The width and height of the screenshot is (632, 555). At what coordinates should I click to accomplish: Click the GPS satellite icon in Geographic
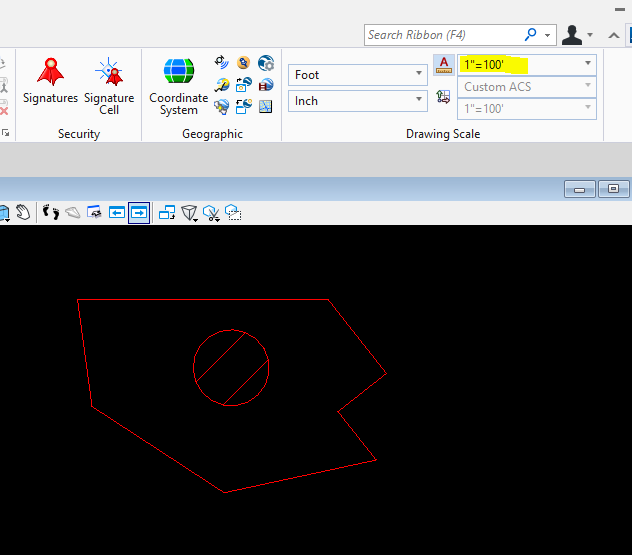coord(221,62)
